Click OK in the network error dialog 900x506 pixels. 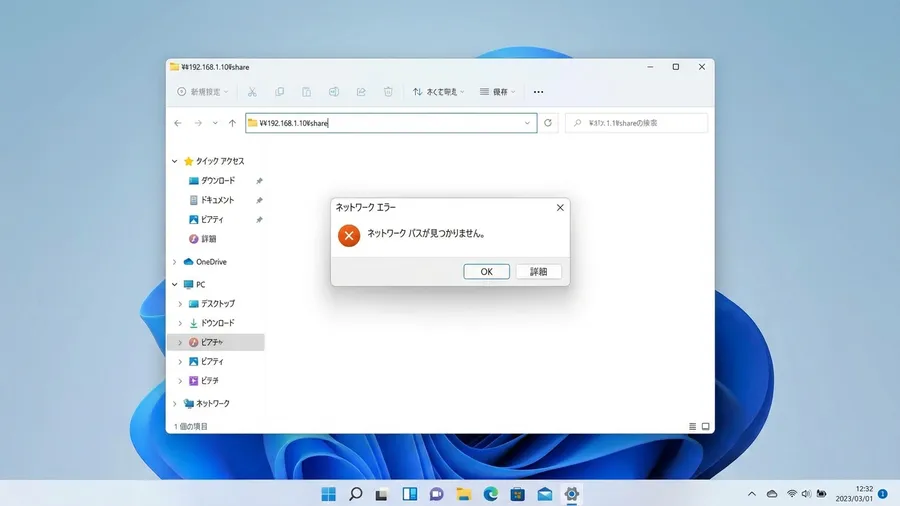[x=486, y=271]
